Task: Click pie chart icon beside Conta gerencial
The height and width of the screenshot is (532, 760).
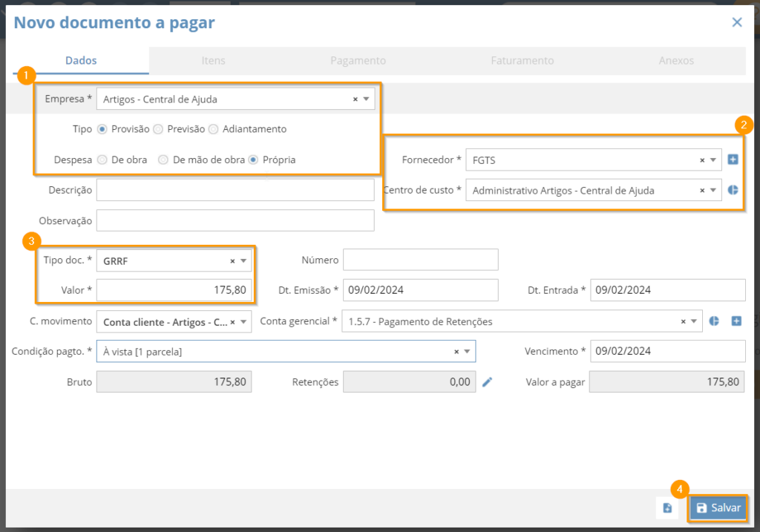Action: (x=714, y=321)
